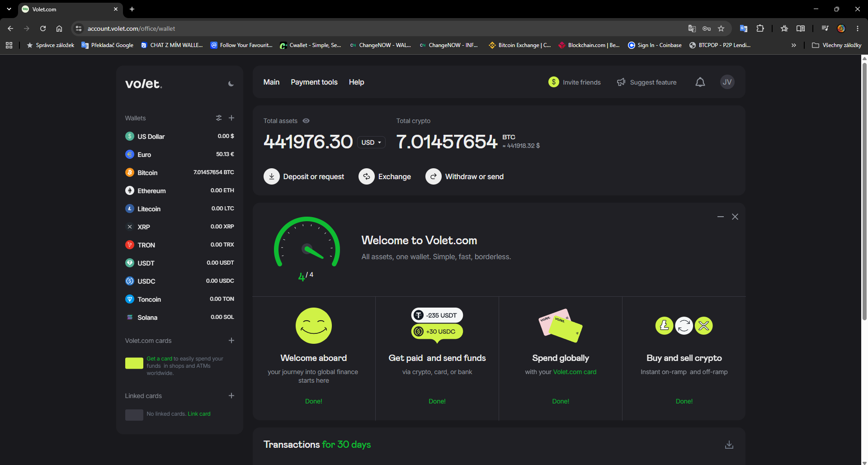868x465 pixels.
Task: Download transactions for 30 days
Action: (729, 445)
